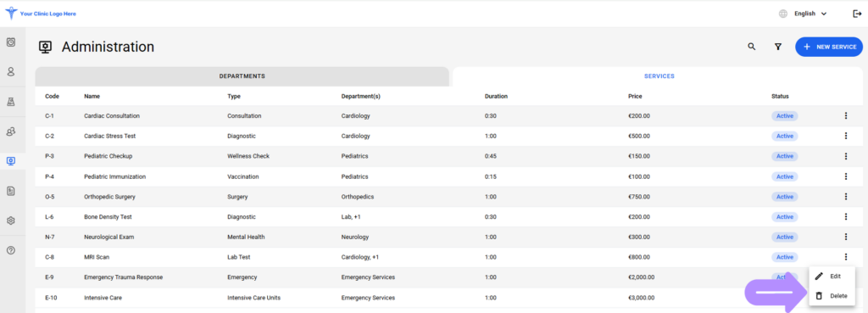Click the €3,000.00 price cell

pos(641,297)
